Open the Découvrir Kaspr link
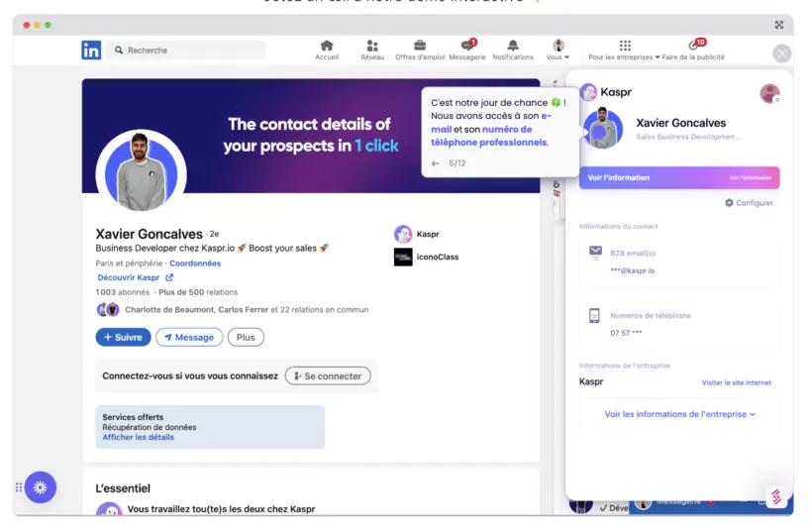The width and height of the screenshot is (812, 530). (x=129, y=277)
